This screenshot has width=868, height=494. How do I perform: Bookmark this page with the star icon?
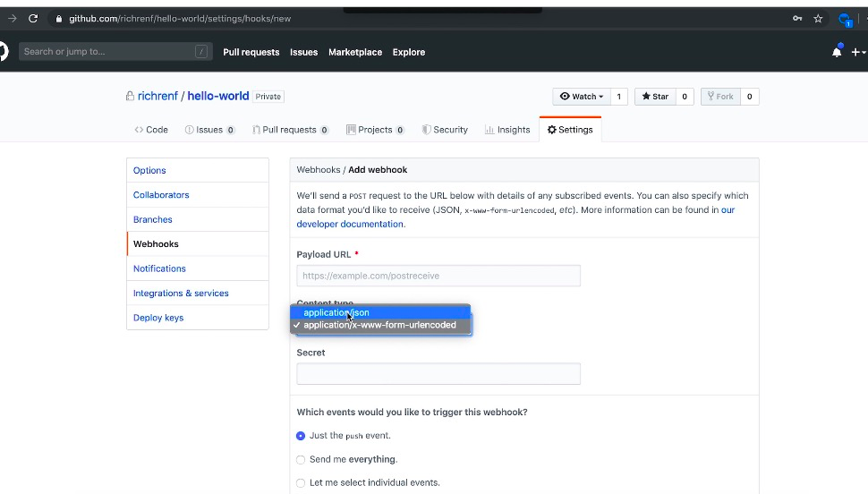(818, 18)
